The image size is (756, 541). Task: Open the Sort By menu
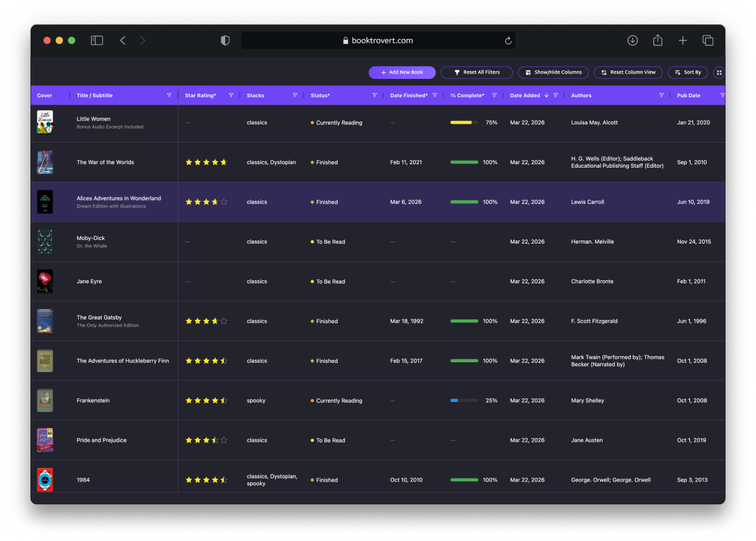pos(687,72)
